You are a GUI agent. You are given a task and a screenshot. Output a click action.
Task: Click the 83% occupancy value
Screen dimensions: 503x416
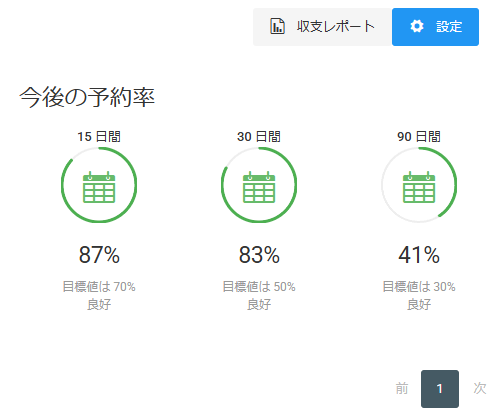259,255
